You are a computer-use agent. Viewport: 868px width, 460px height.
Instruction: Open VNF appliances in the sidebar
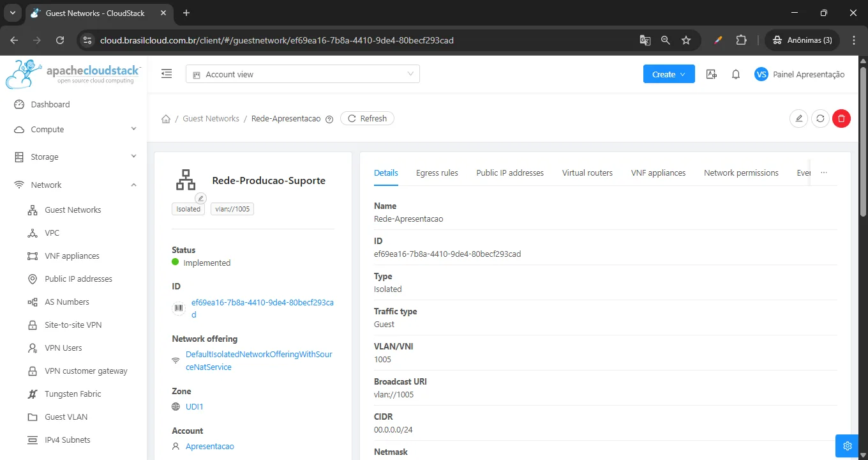click(x=73, y=256)
